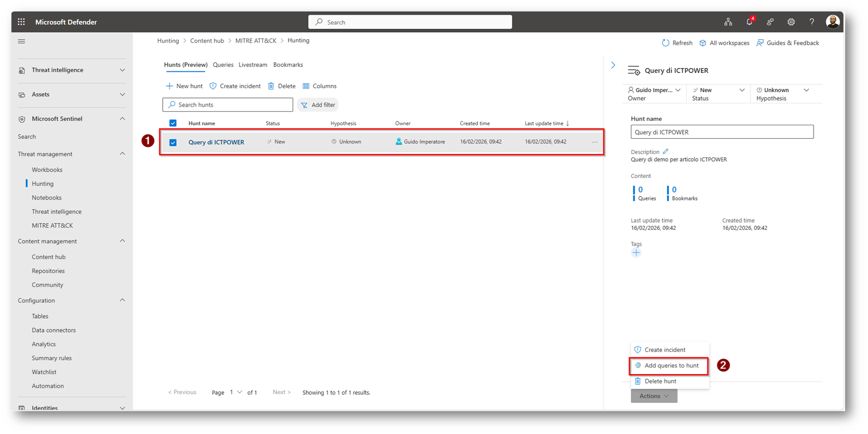Viewport: 868px width, 434px height.
Task: Switch to the Livestream tab
Action: [253, 65]
